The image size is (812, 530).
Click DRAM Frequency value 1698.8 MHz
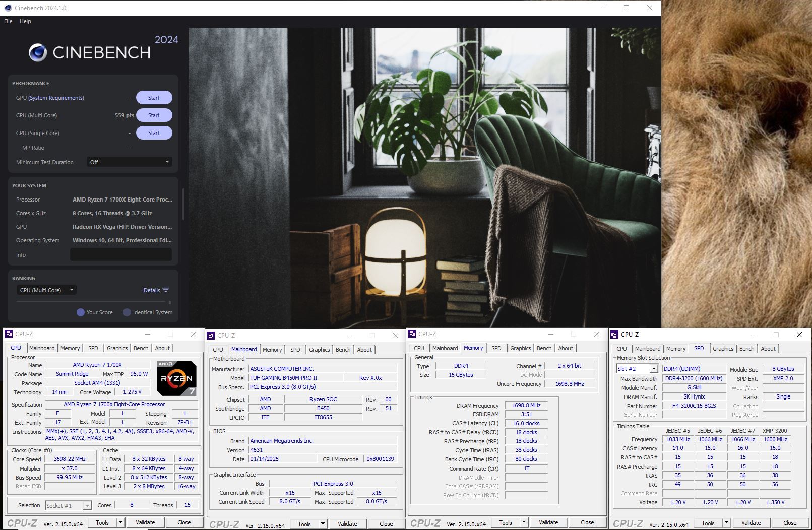(526, 405)
